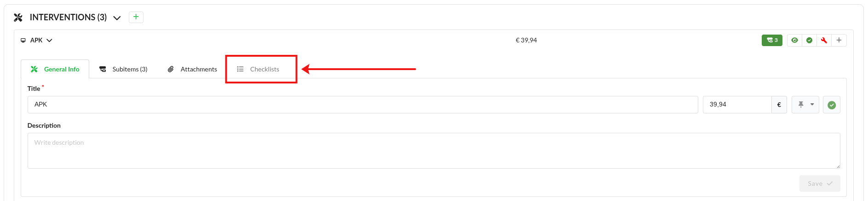Toggle the eye visibility icon for APK

point(794,40)
